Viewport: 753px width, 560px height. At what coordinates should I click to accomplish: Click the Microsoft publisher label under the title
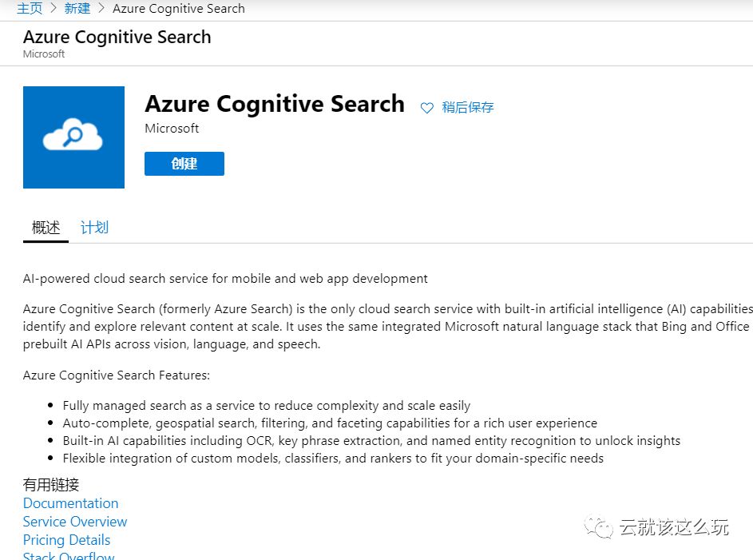(172, 129)
